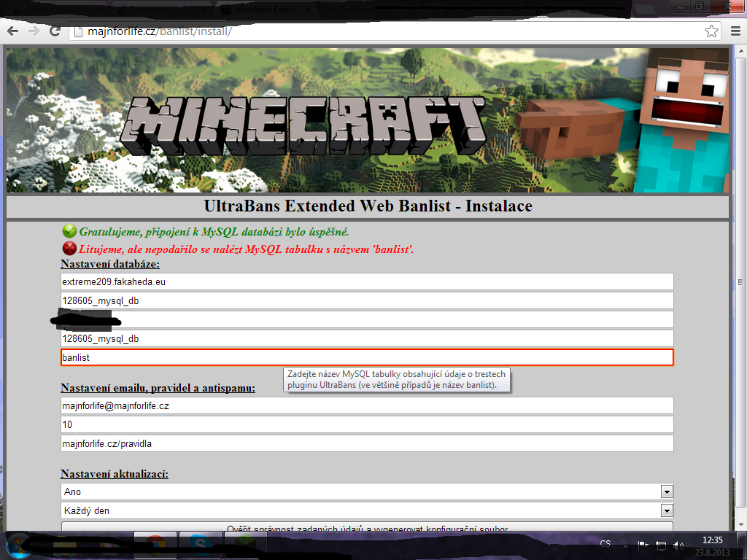747x560 pixels.
Task: Open Chrome from the taskbar
Action: (155, 545)
